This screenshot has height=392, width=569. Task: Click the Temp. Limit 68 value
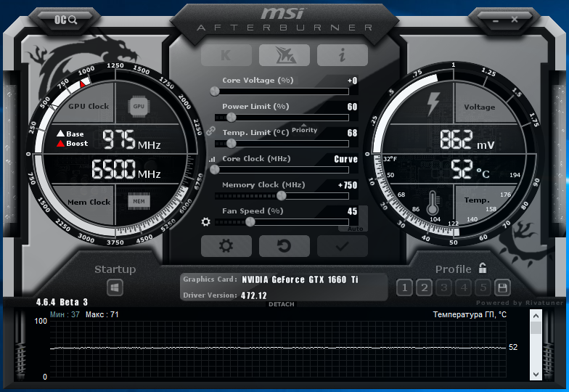click(x=352, y=133)
